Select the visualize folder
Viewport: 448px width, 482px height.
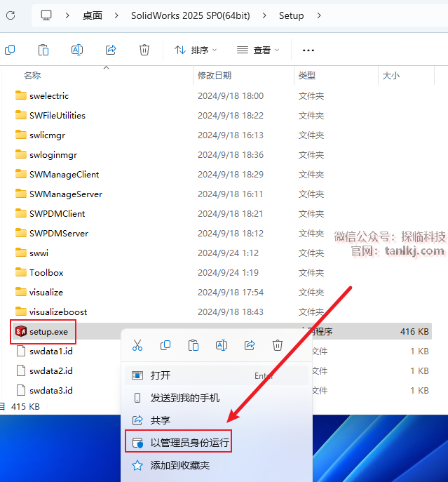[46, 292]
